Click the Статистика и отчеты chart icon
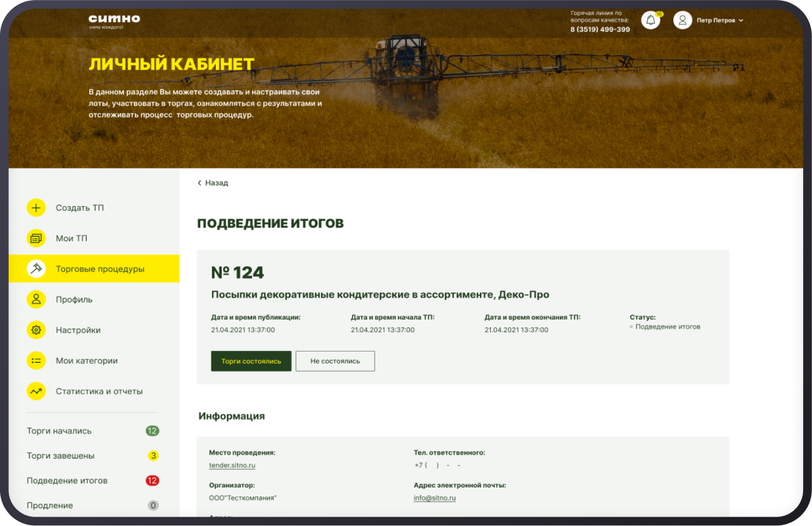Screen dimensions: 812x526 click(x=36, y=391)
